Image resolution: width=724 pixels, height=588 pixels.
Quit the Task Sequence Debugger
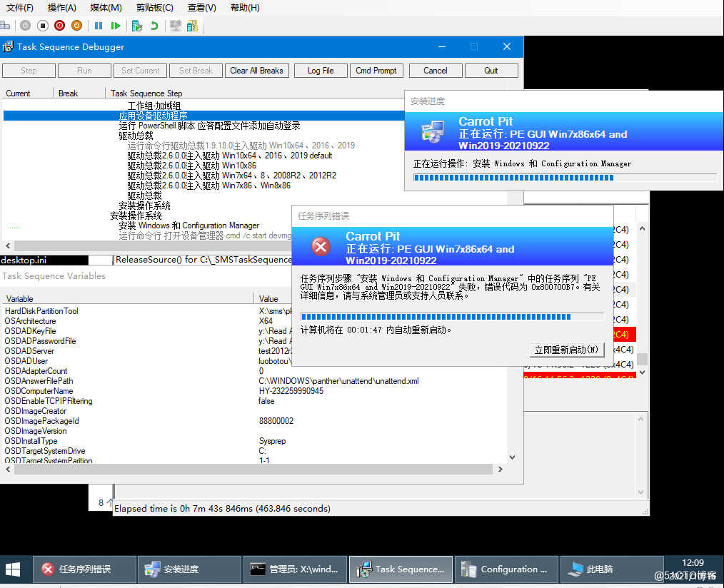click(x=491, y=71)
